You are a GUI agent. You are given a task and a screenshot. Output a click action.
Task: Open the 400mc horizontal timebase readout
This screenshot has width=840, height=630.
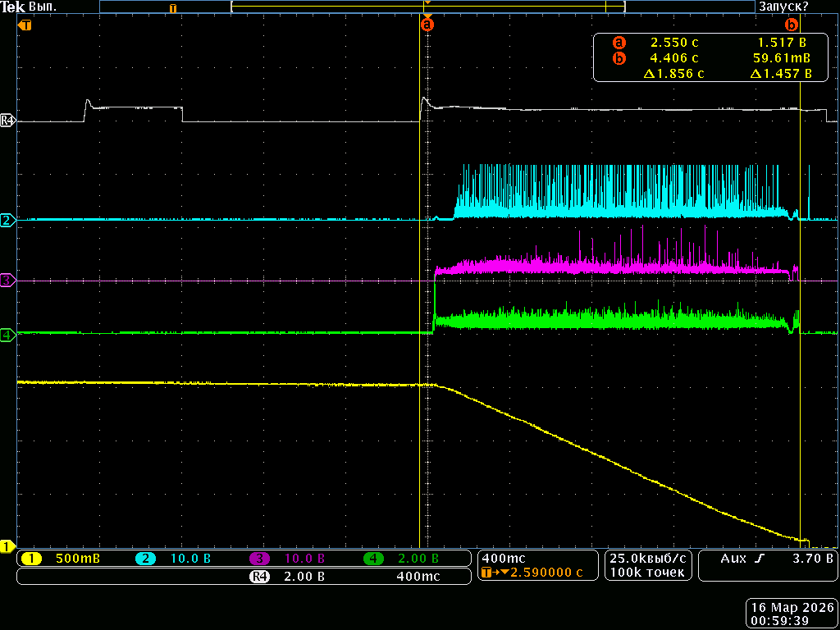537,565
